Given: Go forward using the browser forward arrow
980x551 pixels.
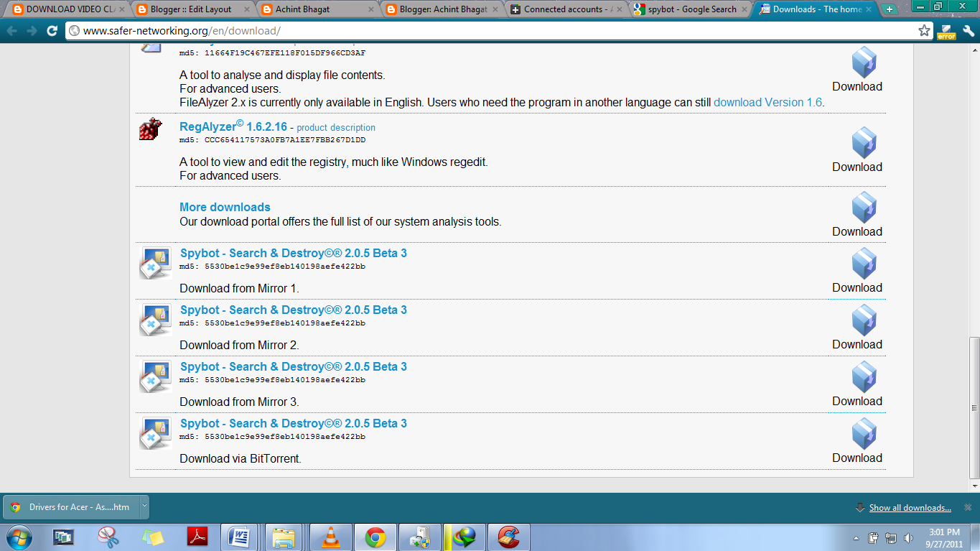Looking at the screenshot, I should 32,31.
